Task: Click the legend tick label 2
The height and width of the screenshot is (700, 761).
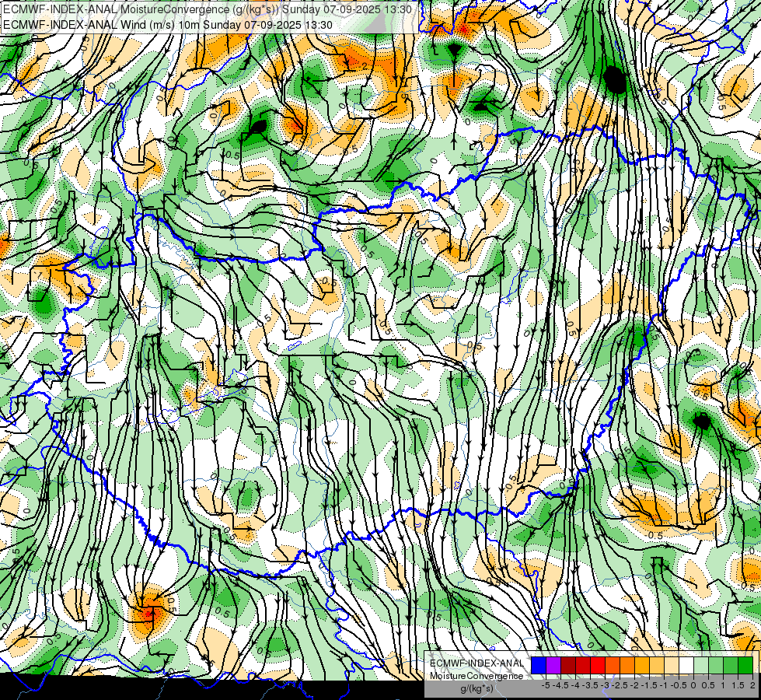Action: point(752,685)
